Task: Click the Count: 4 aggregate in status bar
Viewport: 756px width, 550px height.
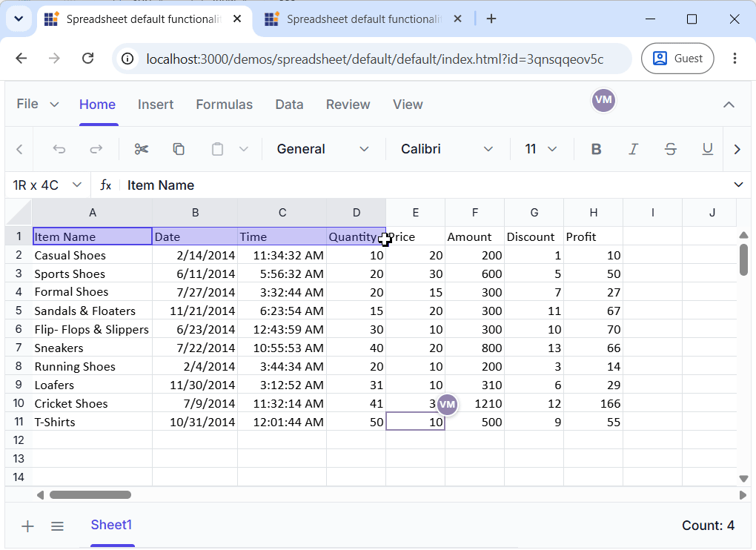Action: (x=708, y=526)
